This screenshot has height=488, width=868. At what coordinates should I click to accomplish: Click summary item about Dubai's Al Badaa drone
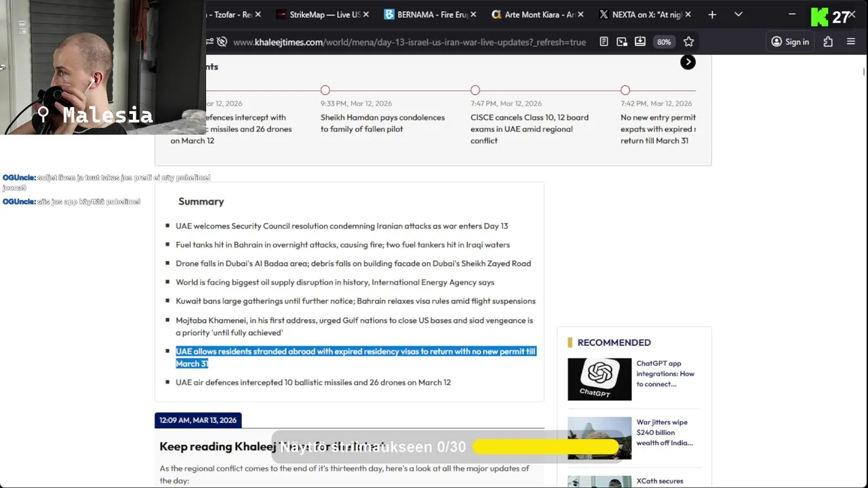pos(353,264)
